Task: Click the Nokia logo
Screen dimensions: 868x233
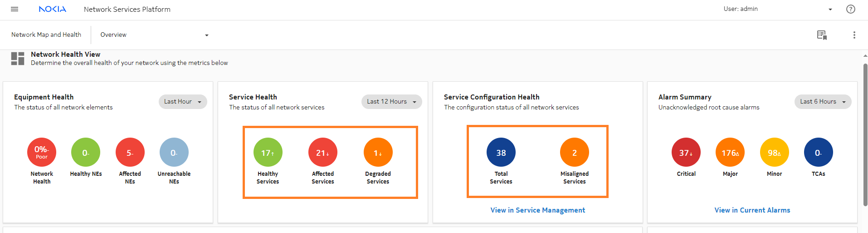Action: (x=53, y=9)
